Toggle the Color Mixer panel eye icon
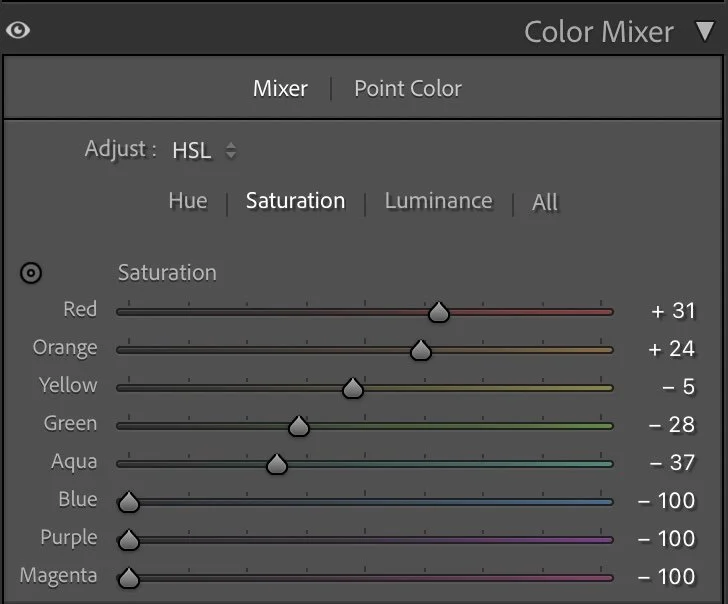 [18, 31]
